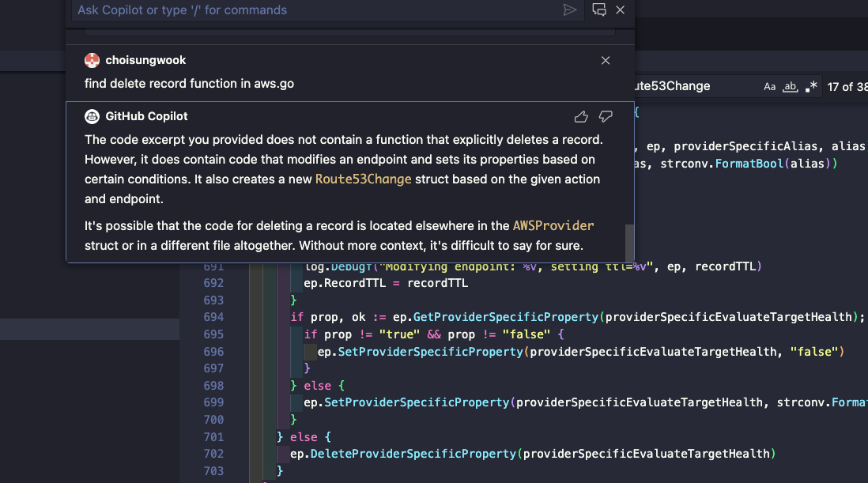
Task: Click the GitHub Copilot avatar icon
Action: [x=92, y=116]
